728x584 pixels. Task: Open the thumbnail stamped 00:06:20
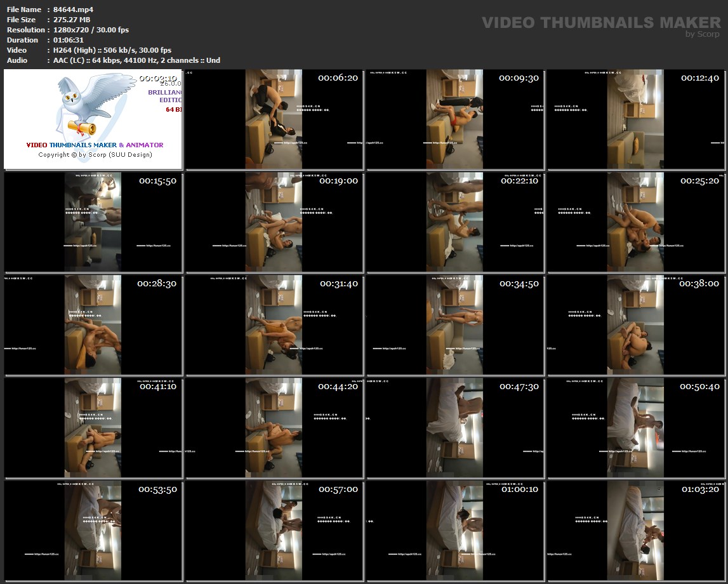tap(274, 119)
